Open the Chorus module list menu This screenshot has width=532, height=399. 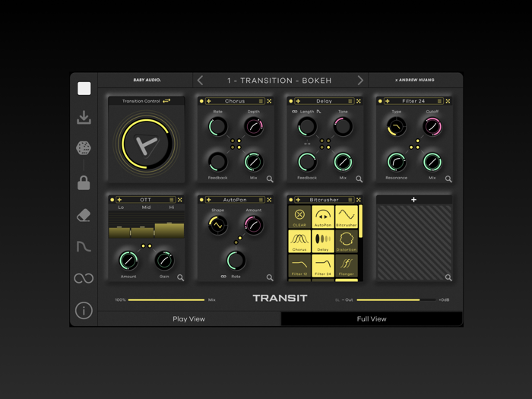point(261,101)
